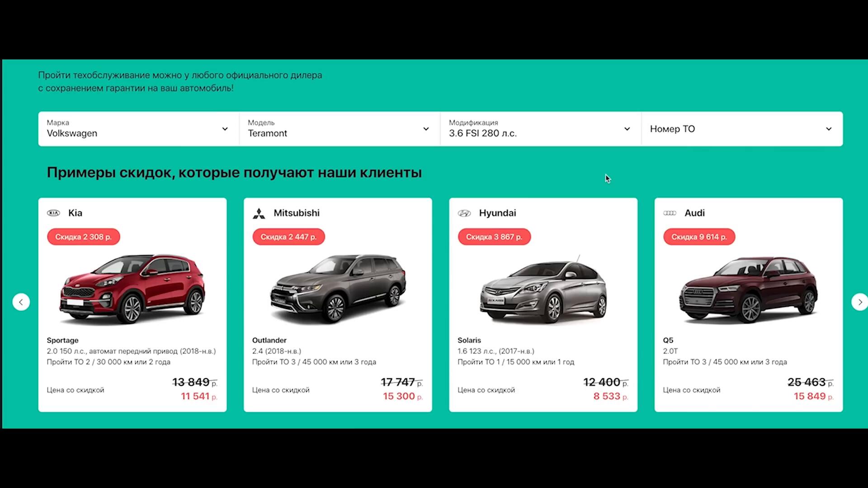Image resolution: width=868 pixels, height=488 pixels.
Task: Click the Kia brand logo icon
Action: point(53,213)
